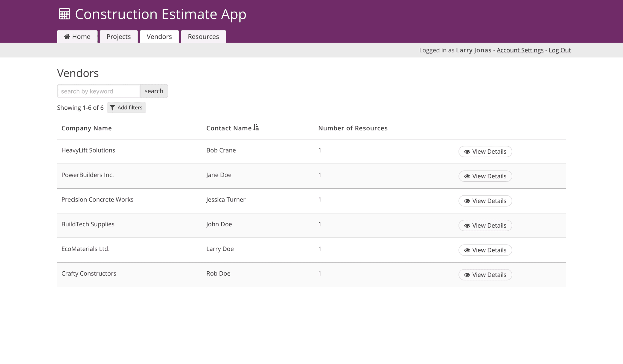The height and width of the screenshot is (364, 623).
Task: Click the Log Out link
Action: [560, 50]
